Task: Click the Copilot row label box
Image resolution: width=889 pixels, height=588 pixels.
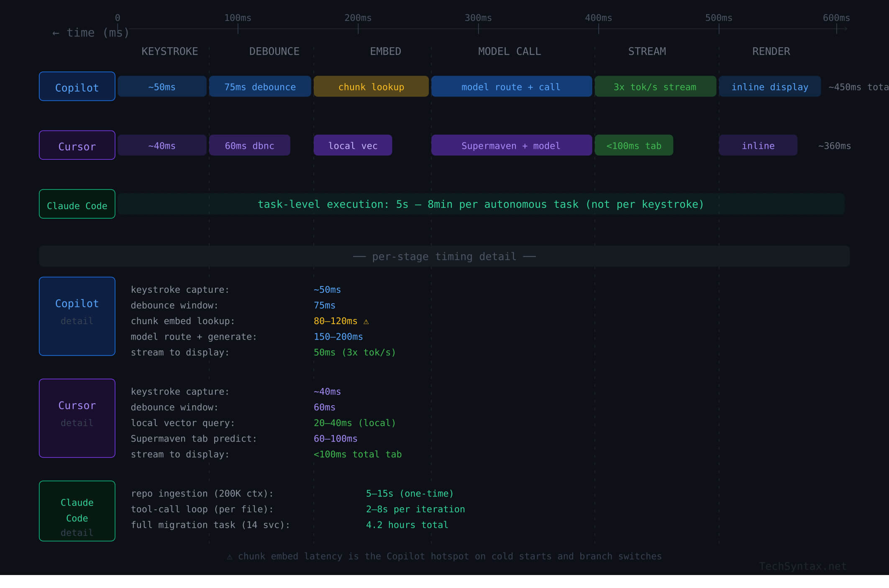Action: 77,87
